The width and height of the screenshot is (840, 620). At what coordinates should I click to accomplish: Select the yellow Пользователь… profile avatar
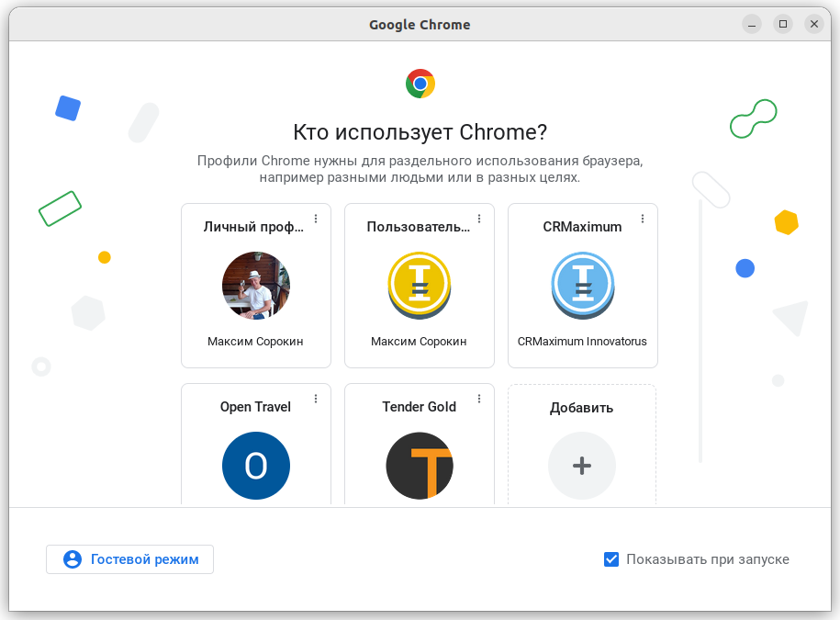pos(420,286)
